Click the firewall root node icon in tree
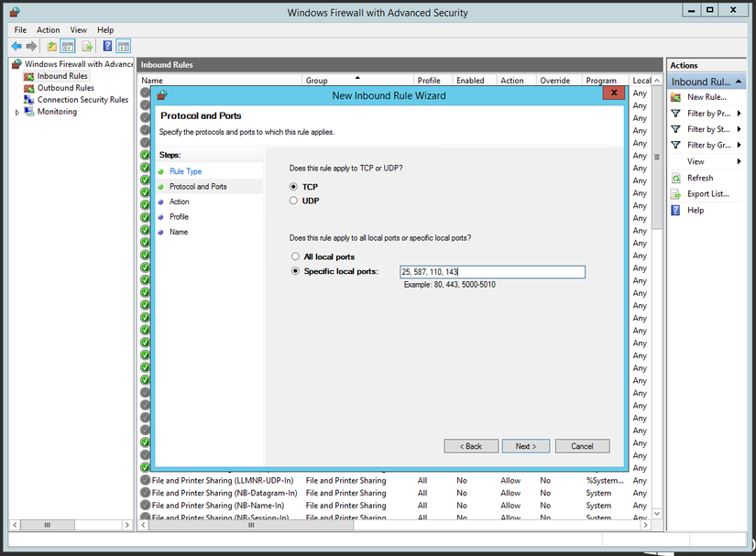 click(17, 64)
